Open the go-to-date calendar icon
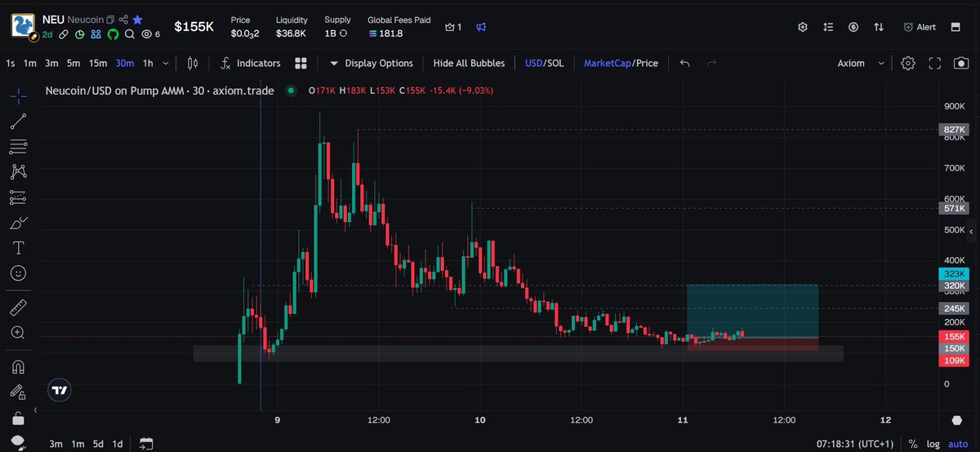Screen dimensions: 980x452 click(146, 444)
